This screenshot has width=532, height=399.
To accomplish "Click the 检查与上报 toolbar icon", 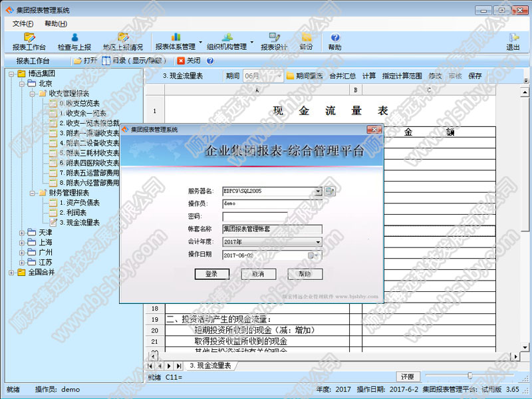I will tap(74, 42).
